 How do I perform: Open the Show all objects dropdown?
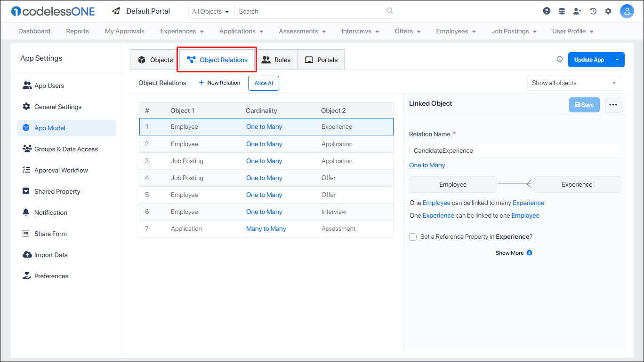tap(574, 83)
